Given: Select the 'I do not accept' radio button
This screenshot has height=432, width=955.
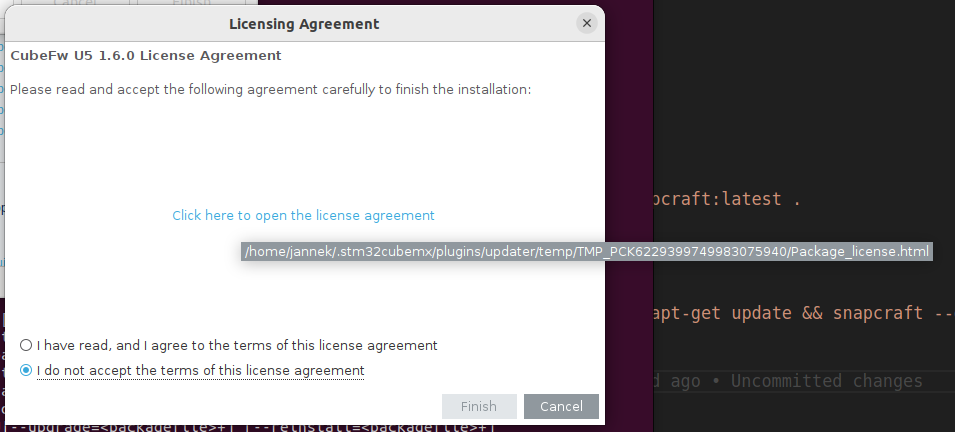Looking at the screenshot, I should click(25, 371).
